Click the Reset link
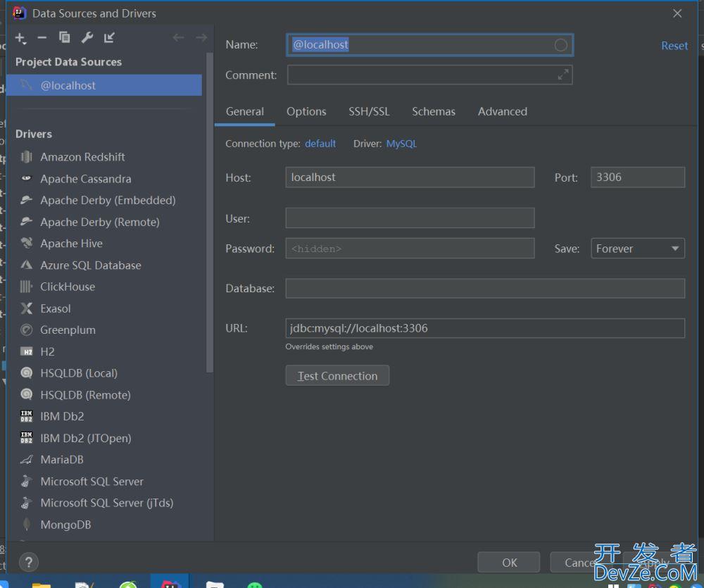Screen dimensions: 704x588 click(674, 45)
